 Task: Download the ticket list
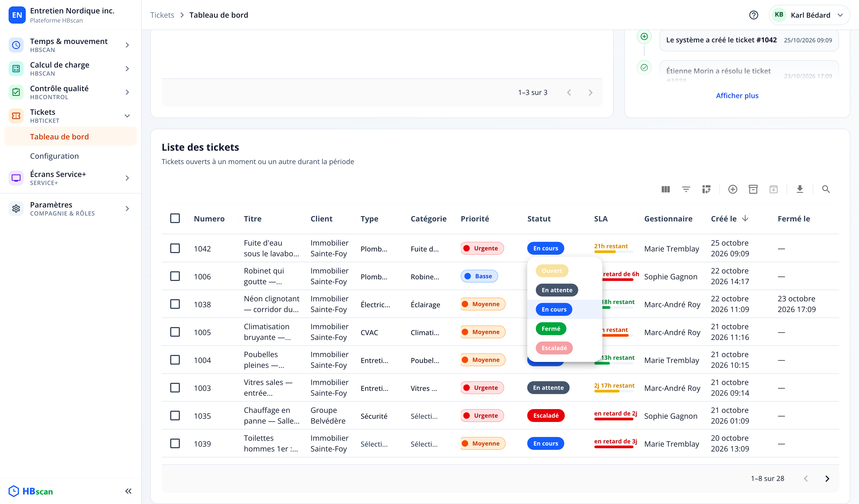[800, 189]
